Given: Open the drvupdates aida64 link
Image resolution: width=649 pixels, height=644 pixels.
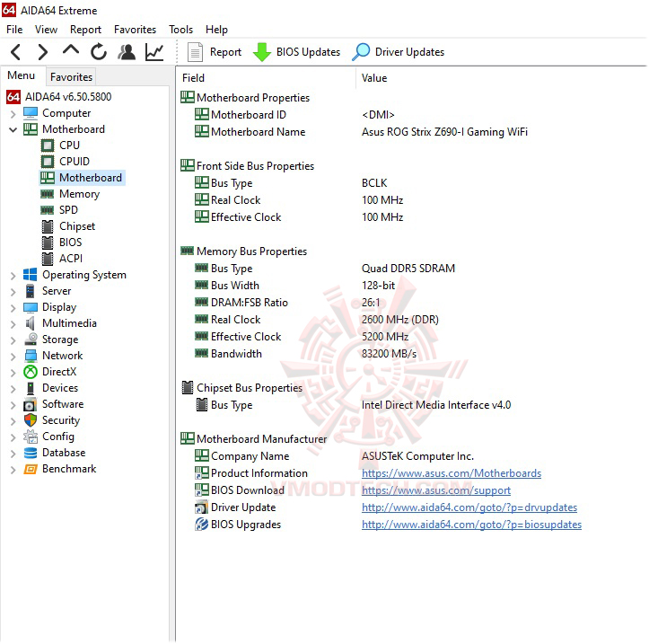Looking at the screenshot, I should click(469, 507).
